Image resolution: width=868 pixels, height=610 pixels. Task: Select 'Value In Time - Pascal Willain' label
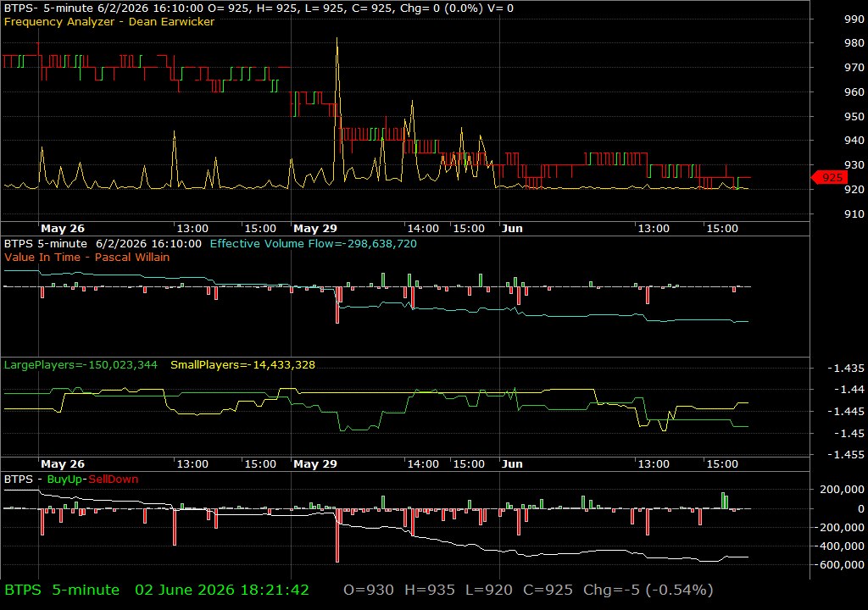pos(87,258)
